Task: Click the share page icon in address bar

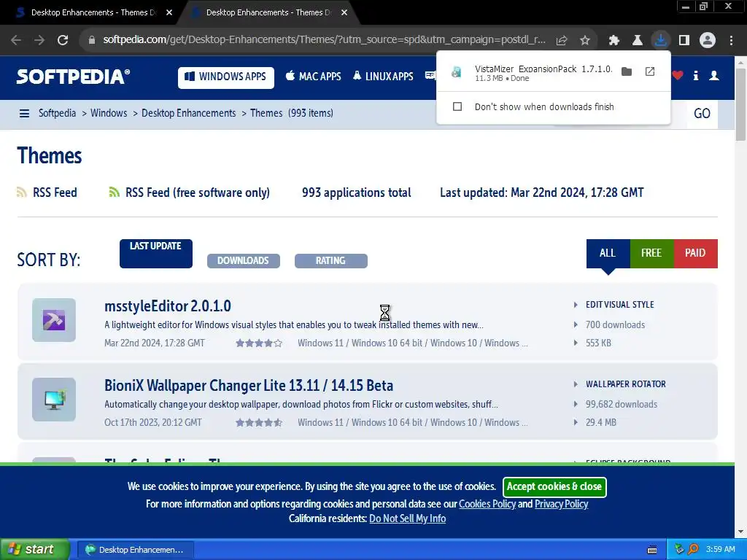Action: coord(562,41)
